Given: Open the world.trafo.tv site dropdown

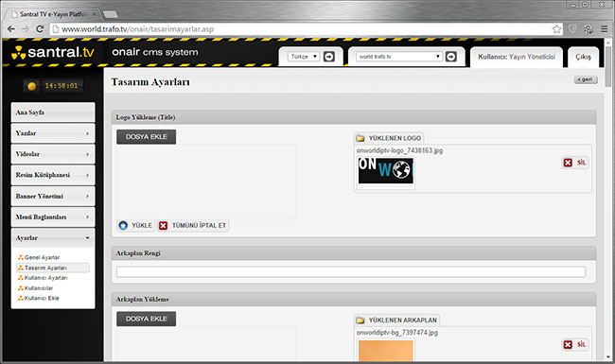Looking at the screenshot, I should click(x=399, y=57).
